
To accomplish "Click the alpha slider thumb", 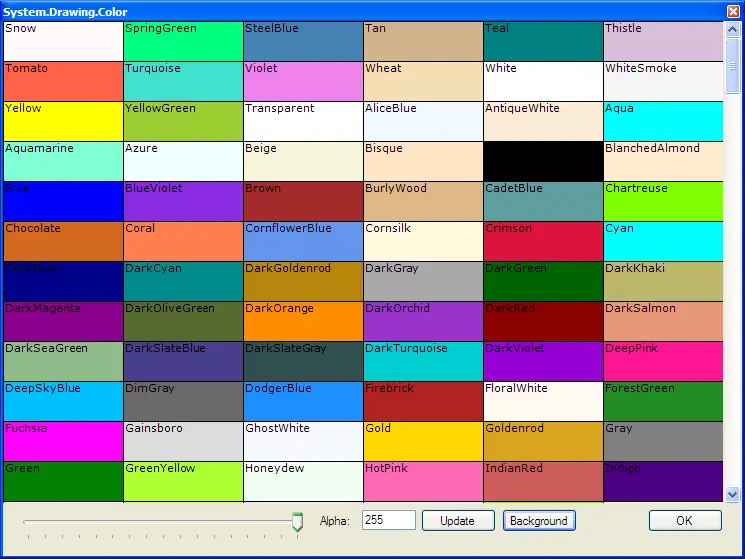I will [297, 522].
